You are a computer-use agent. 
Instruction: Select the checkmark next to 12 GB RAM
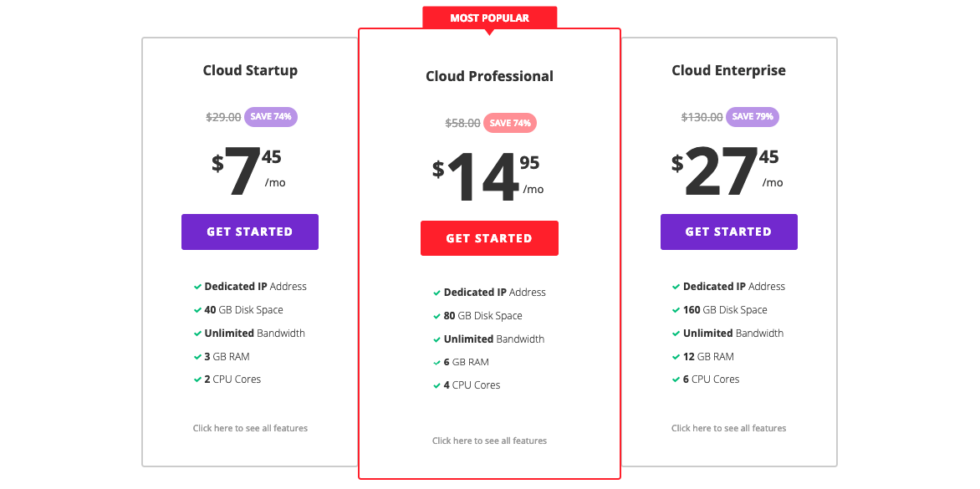pos(676,356)
